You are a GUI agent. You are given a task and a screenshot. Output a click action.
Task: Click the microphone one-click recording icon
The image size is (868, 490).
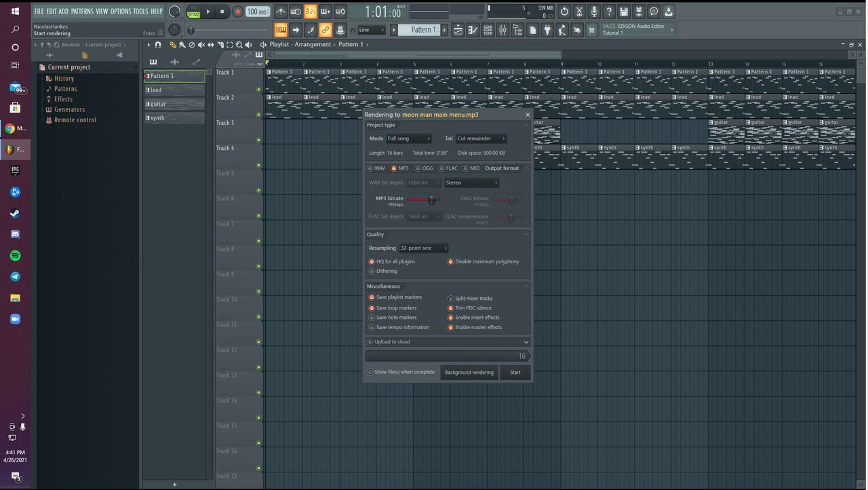(x=594, y=12)
